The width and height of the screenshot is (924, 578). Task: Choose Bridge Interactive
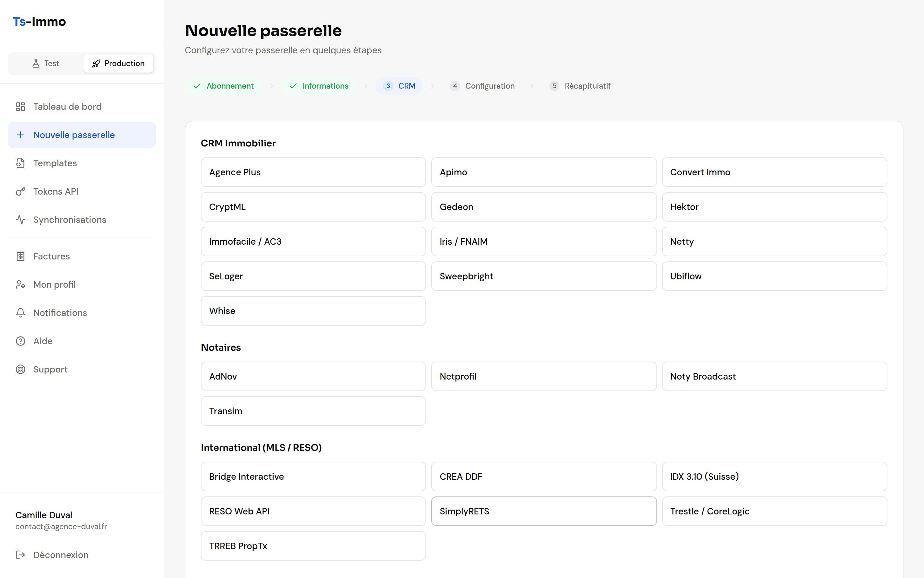[x=313, y=476]
